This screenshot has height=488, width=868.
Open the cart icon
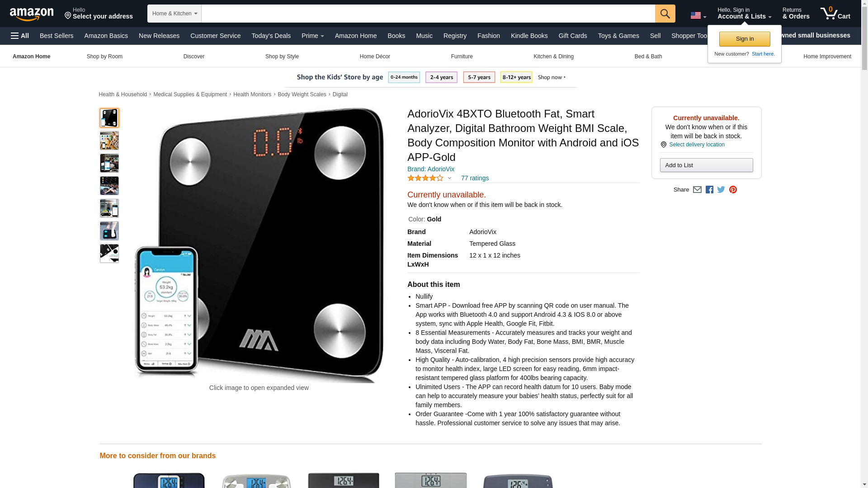(835, 14)
